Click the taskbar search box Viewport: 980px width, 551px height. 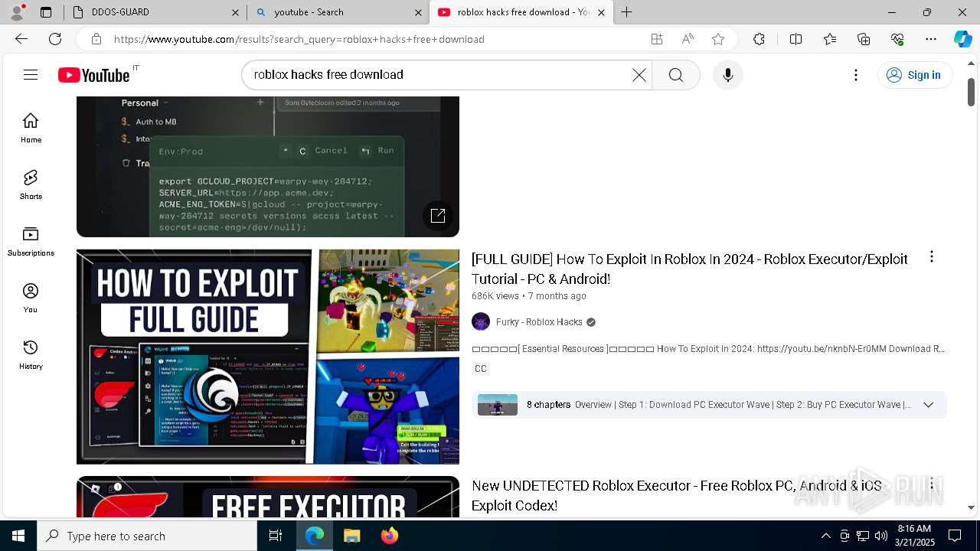[147, 536]
